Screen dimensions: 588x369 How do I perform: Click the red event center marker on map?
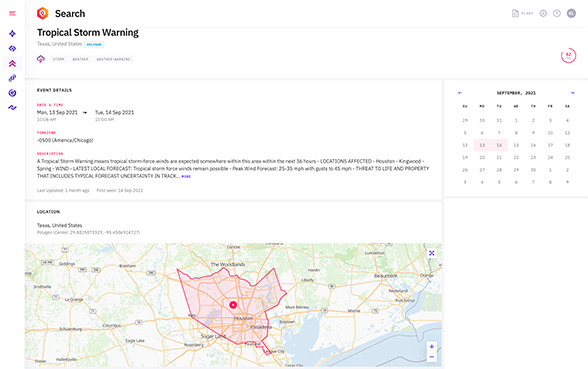(x=233, y=305)
